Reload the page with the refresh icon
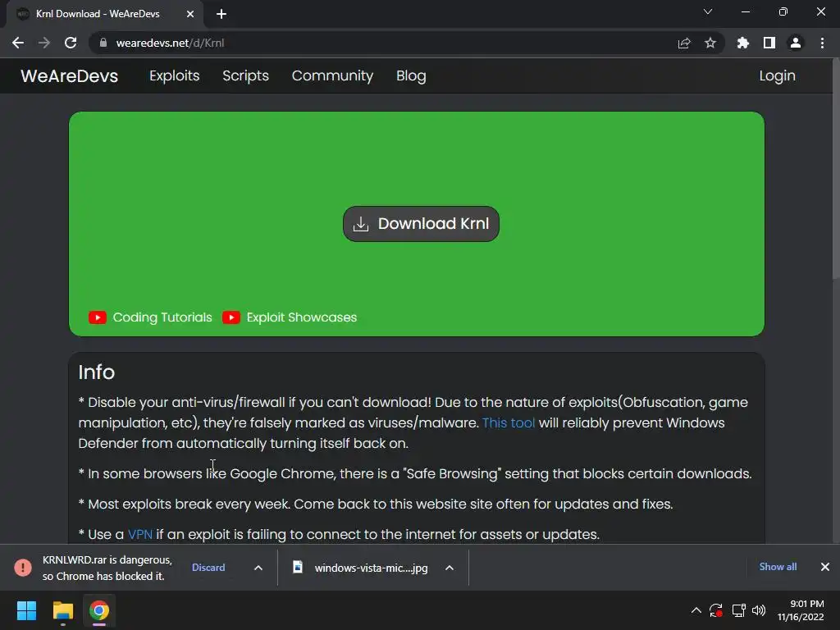Screen dimensions: 840x630 [x=71, y=43]
